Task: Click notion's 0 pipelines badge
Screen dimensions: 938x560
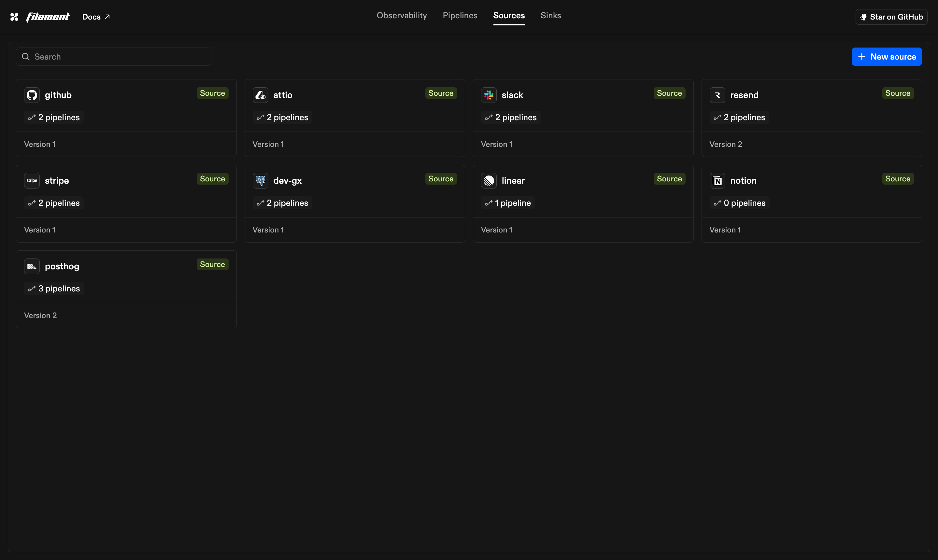Action: 739,203
